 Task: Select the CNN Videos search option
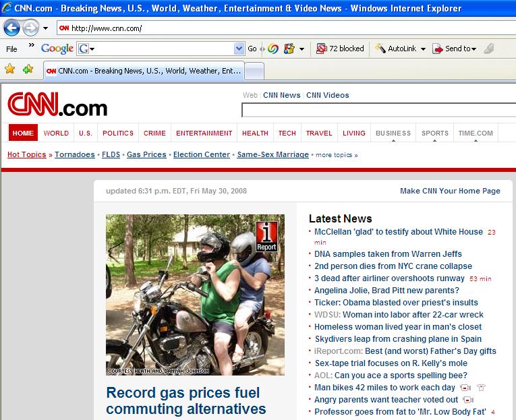328,95
